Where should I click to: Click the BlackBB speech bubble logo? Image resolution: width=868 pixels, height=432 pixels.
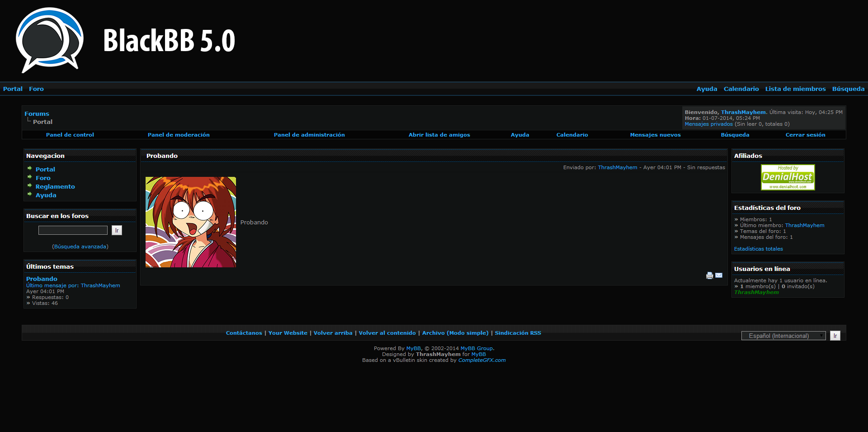click(x=50, y=40)
